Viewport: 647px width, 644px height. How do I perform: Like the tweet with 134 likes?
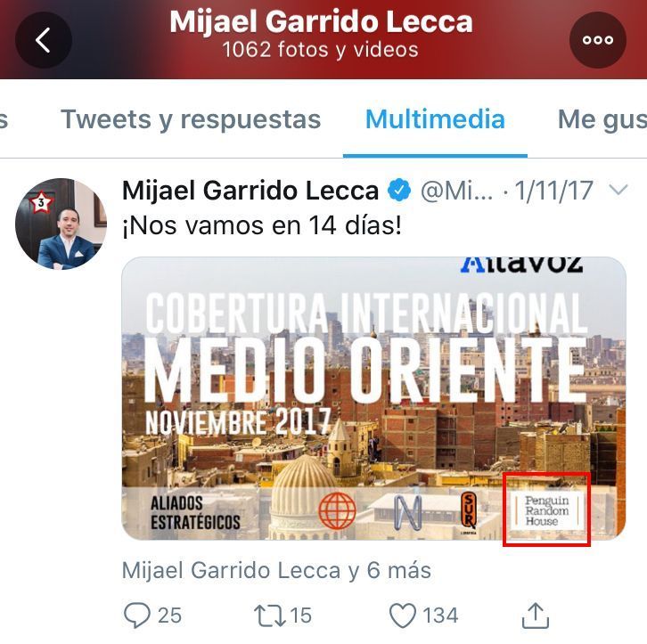point(424,615)
